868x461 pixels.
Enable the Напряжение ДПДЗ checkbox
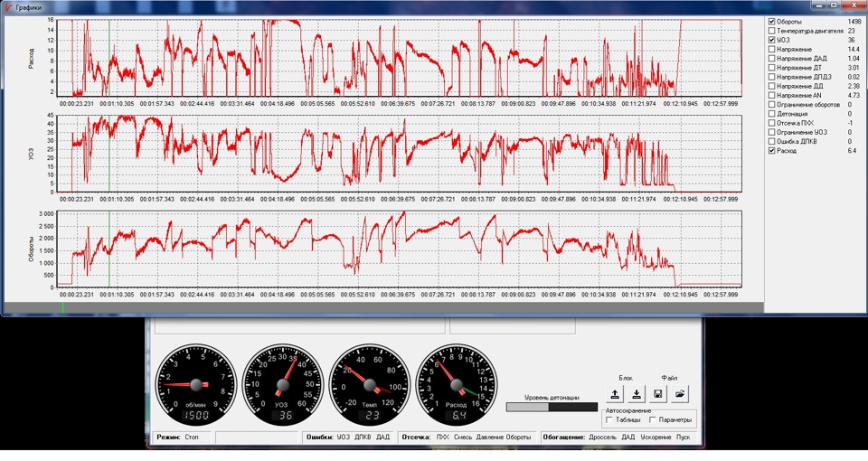point(771,77)
